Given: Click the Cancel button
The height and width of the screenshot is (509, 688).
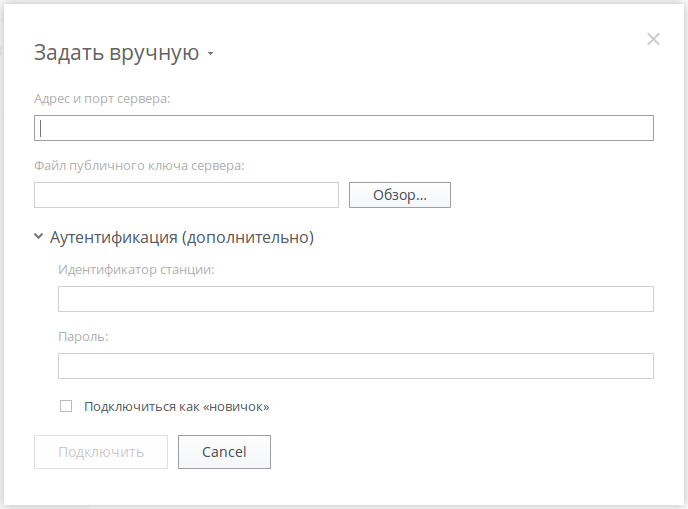Looking at the screenshot, I should [x=224, y=452].
